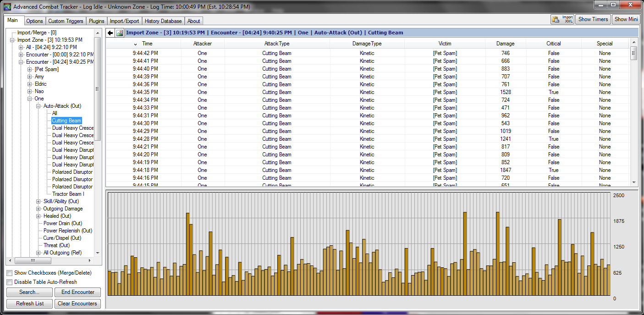Click the picture icon beside the back arrow

coord(120,33)
